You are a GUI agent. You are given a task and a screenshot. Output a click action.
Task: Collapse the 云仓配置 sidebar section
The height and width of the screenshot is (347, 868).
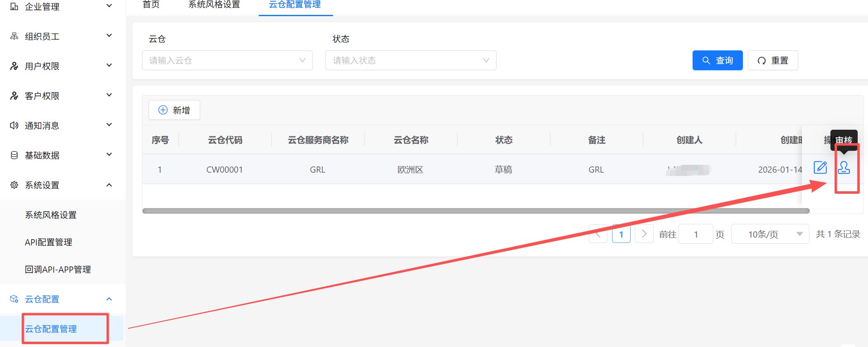coord(62,299)
